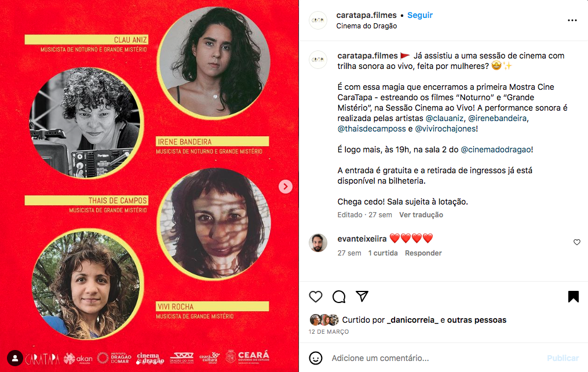Viewport: 588px width, 372px height.
Task: Click the comment input field
Action: click(x=435, y=358)
